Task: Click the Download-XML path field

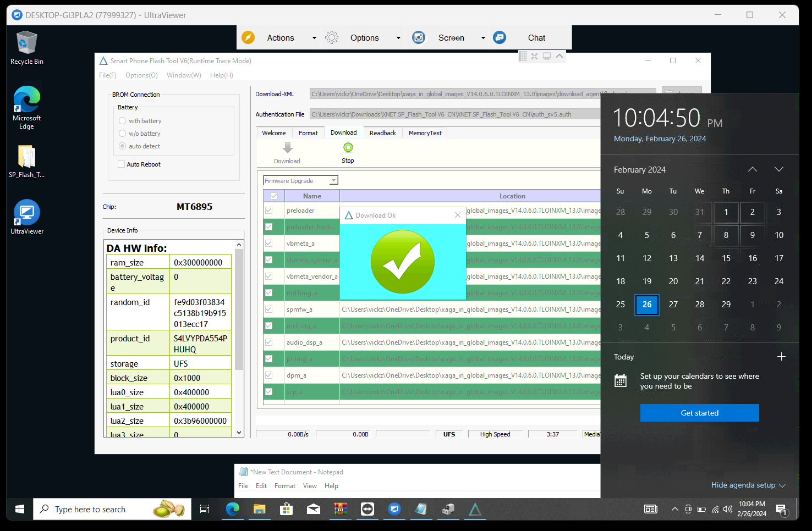Action: tap(482, 94)
